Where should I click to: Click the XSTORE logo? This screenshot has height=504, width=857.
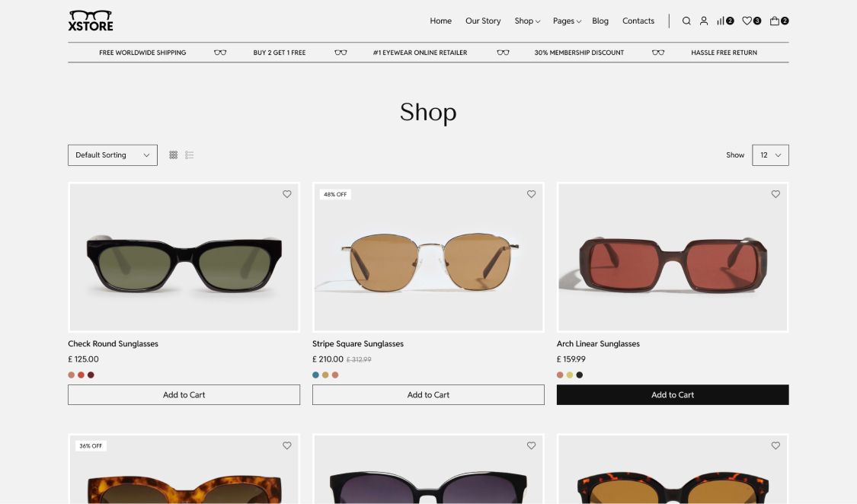(91, 21)
